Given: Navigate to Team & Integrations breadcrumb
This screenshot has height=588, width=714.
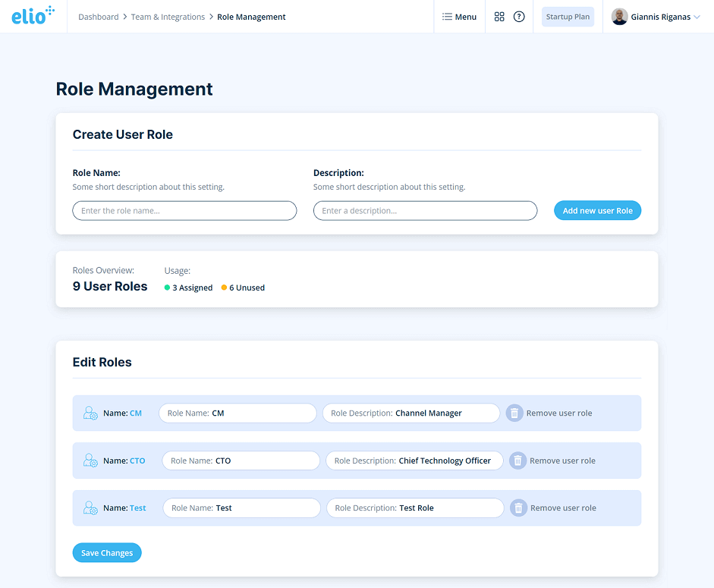Looking at the screenshot, I should (x=168, y=17).
